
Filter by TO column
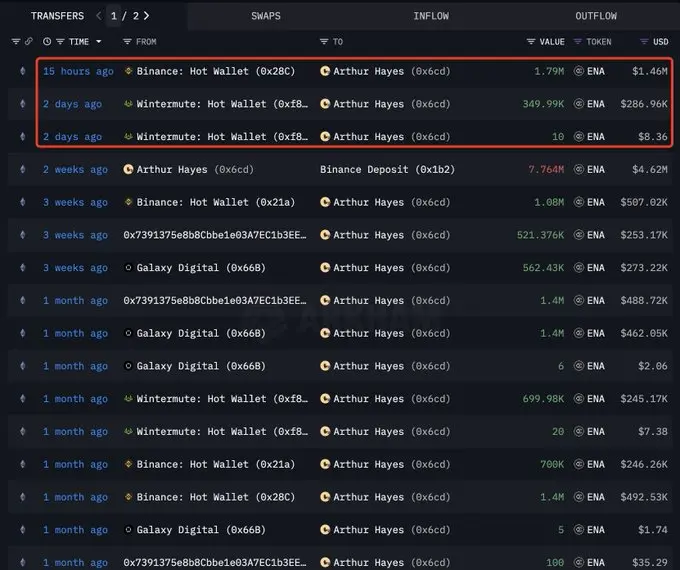pos(324,42)
